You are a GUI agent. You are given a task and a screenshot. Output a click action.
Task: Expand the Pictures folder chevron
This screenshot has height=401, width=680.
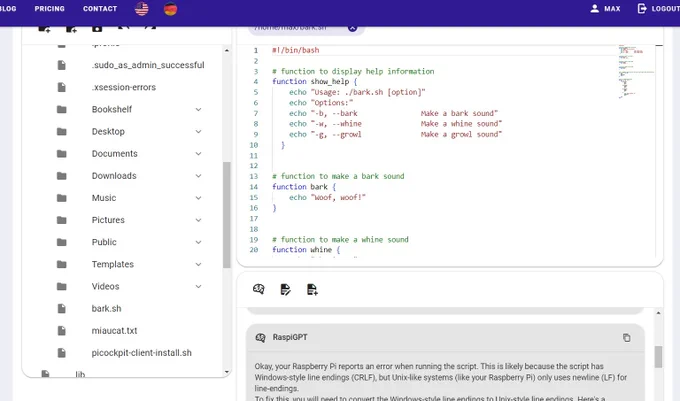click(x=198, y=220)
